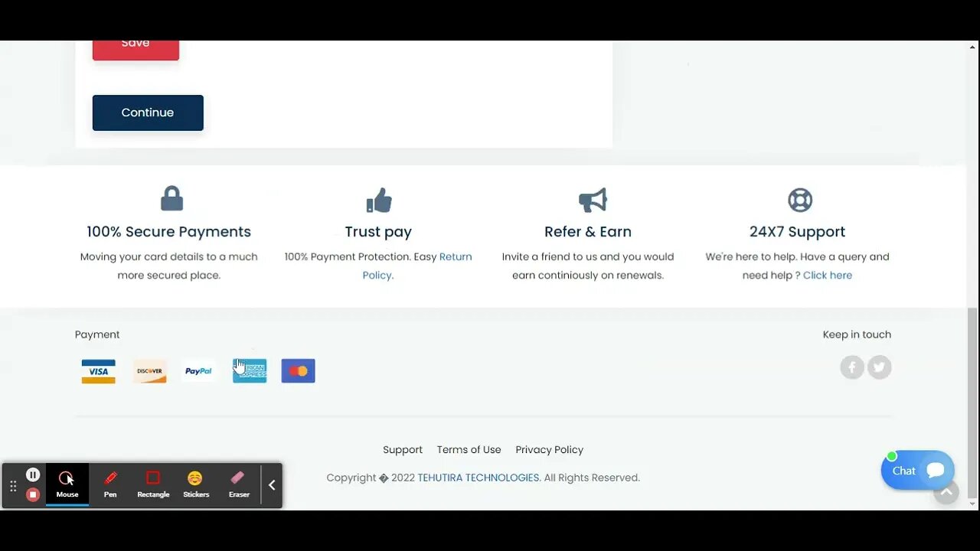Open the Chat widget
This screenshot has width=980, height=551.
coord(917,470)
